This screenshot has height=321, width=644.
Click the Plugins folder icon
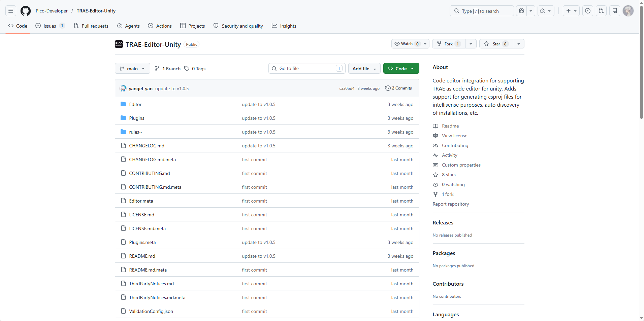(123, 118)
